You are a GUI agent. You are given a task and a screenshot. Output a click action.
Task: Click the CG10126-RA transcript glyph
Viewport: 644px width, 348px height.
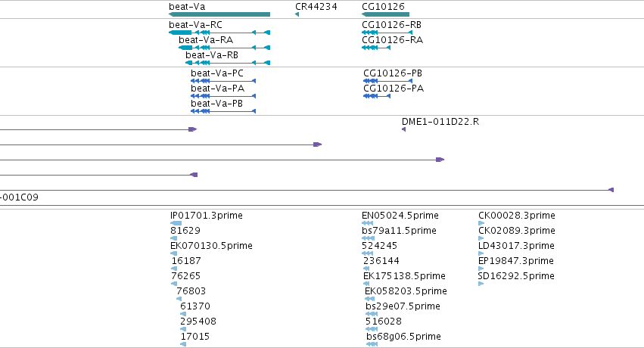pos(376,48)
